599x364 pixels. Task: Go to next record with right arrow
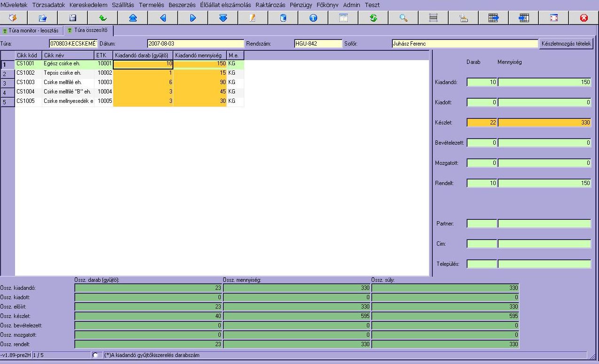[x=193, y=18]
